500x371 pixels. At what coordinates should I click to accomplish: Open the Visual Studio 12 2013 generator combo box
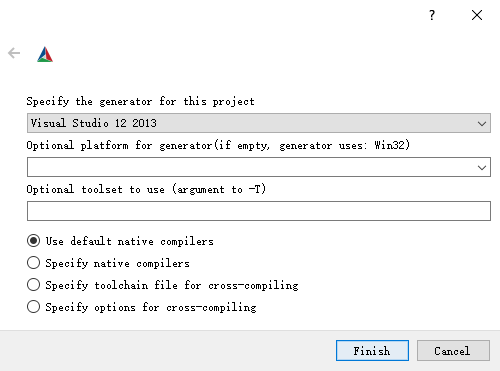click(x=259, y=123)
